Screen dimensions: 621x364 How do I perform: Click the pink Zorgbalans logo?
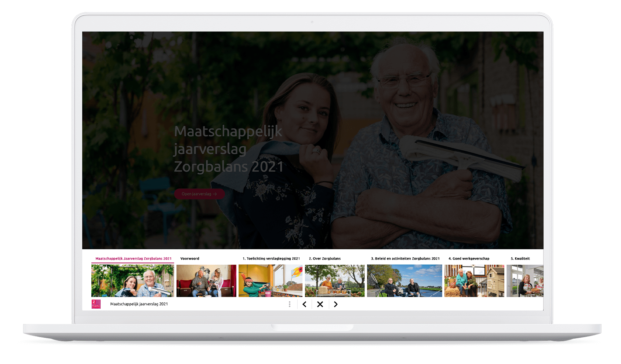(x=96, y=304)
